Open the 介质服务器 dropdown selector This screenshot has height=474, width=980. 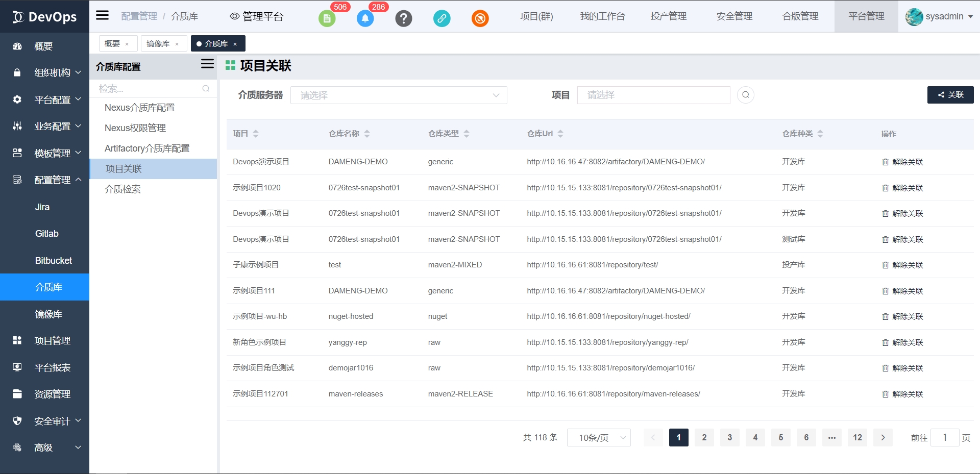coord(398,95)
